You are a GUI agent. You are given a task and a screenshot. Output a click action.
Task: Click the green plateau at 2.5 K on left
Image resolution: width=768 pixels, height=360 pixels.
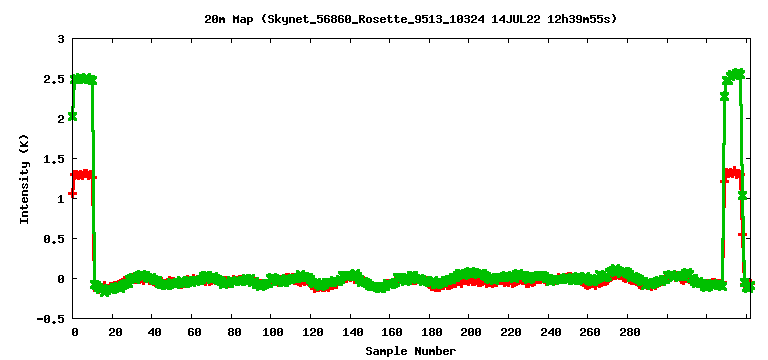pyautogui.click(x=83, y=79)
